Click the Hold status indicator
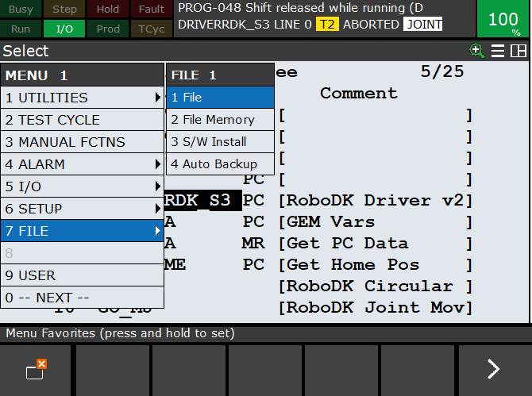Image resolution: width=532 pixels, height=396 pixels. click(x=107, y=10)
